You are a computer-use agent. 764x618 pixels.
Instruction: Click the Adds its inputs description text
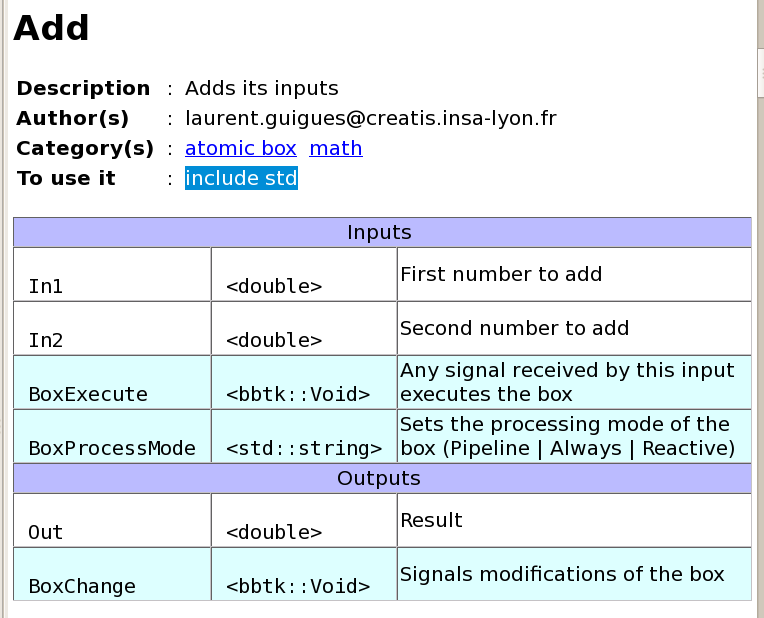pos(262,88)
